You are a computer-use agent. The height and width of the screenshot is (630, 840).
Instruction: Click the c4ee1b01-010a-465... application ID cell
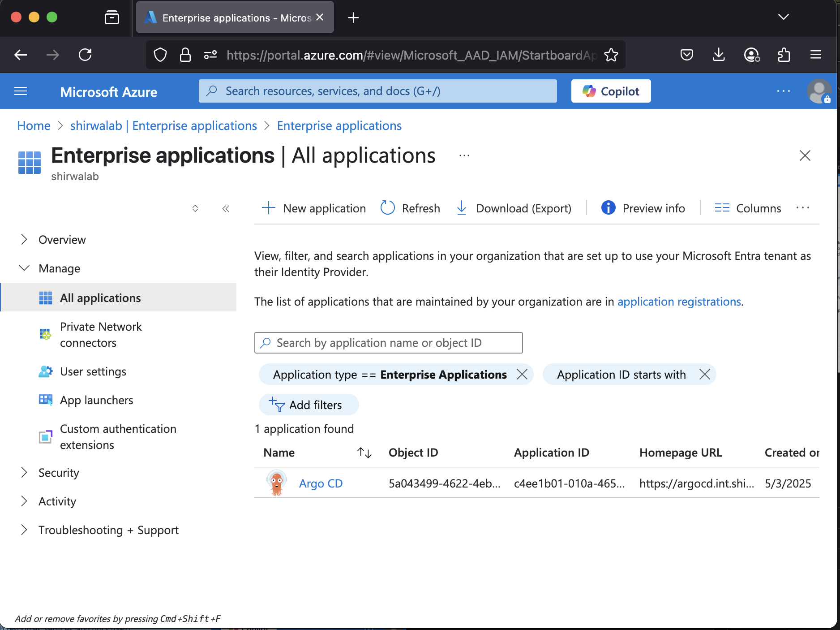pyautogui.click(x=569, y=483)
